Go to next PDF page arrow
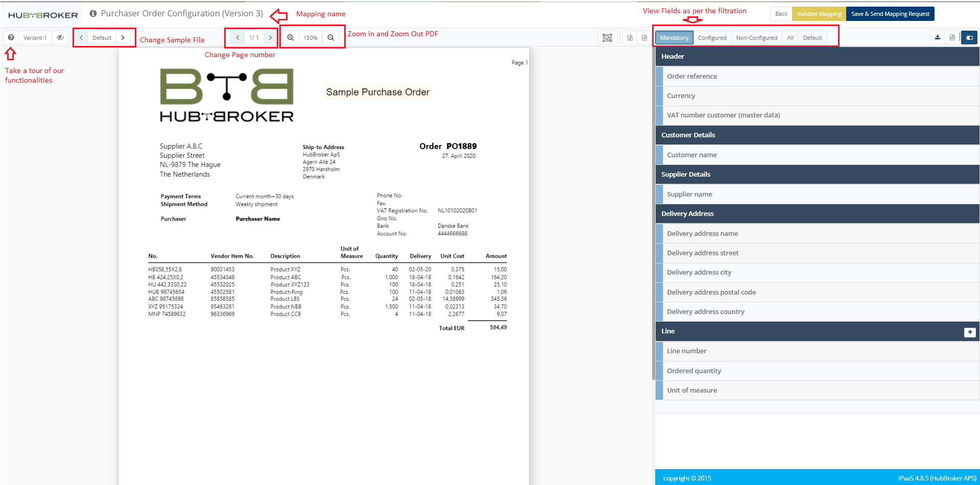This screenshot has width=980, height=485. 270,38
